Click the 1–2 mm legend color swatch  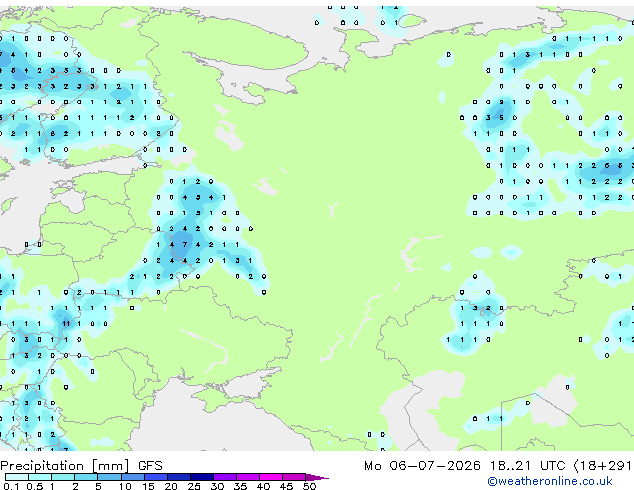tap(63, 477)
